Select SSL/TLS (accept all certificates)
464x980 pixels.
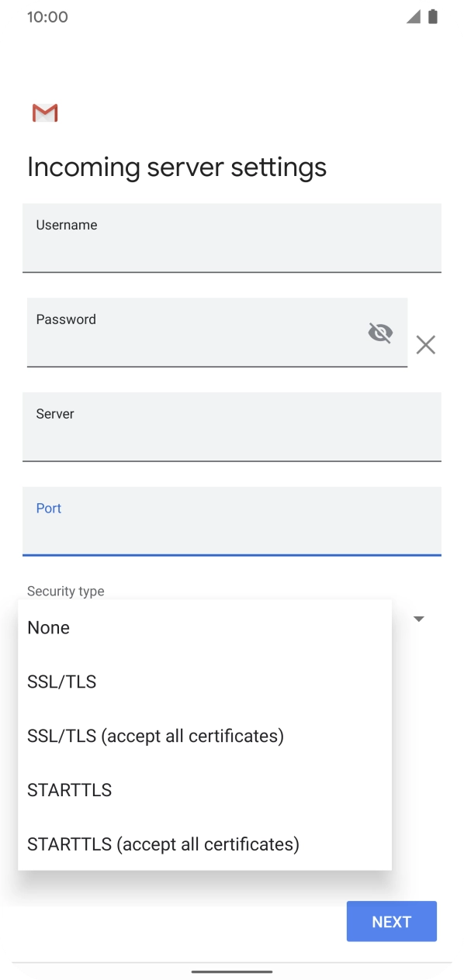[x=155, y=736]
